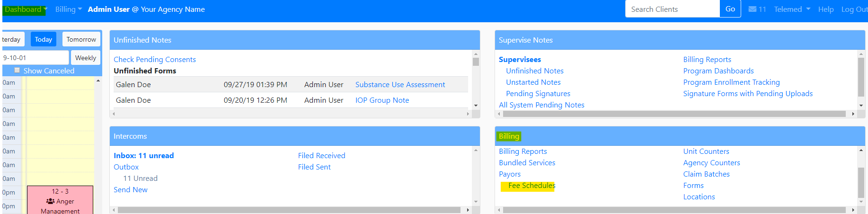Click the Intercoms panel header
868x214 pixels.
point(295,136)
